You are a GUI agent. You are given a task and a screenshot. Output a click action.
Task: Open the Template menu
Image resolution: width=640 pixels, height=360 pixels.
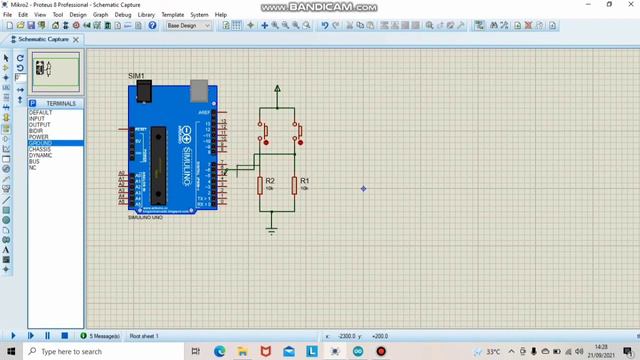pyautogui.click(x=173, y=15)
